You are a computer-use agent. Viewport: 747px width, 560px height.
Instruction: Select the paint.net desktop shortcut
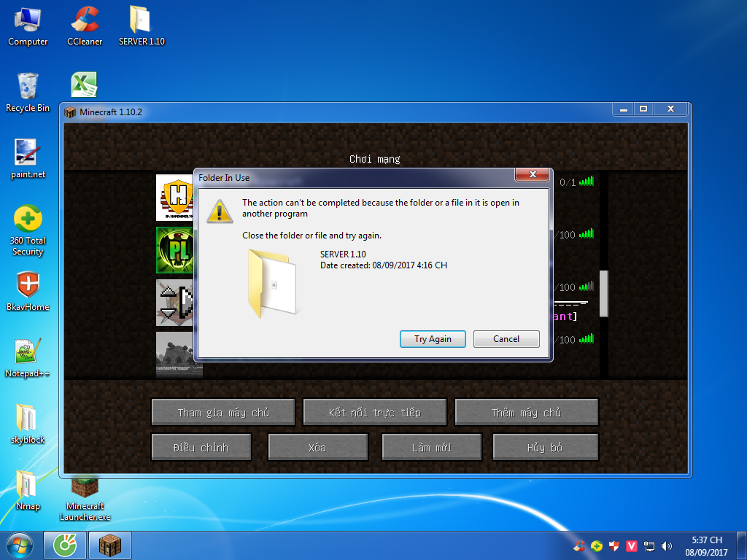(28, 158)
